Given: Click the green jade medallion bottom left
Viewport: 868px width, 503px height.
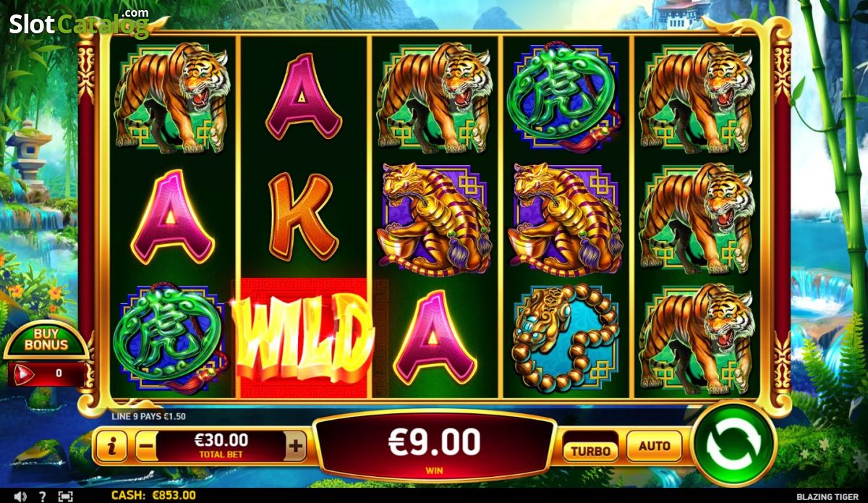Looking at the screenshot, I should pyautogui.click(x=172, y=339).
